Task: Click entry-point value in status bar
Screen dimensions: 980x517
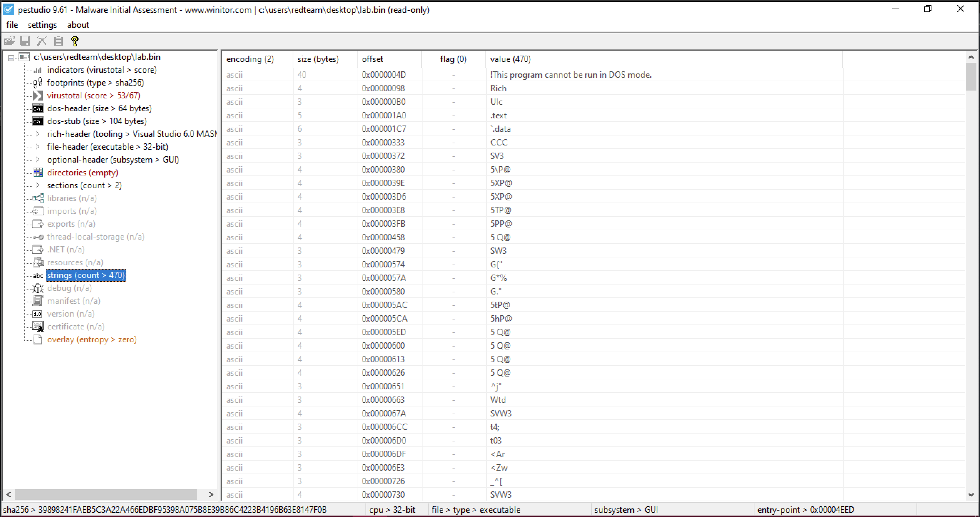Action: (x=832, y=510)
